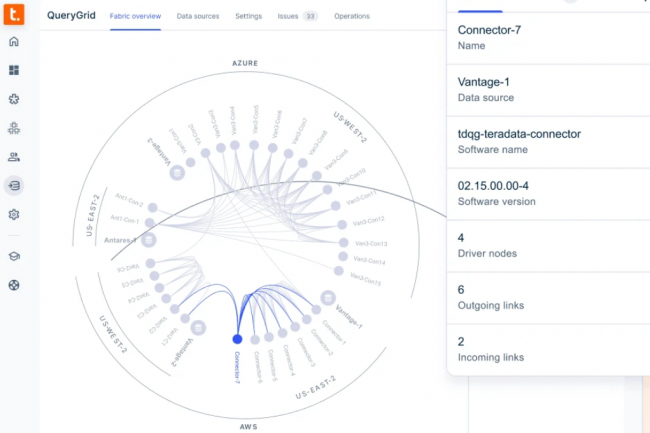Click the Driver nodes field showing 4

click(x=548, y=246)
